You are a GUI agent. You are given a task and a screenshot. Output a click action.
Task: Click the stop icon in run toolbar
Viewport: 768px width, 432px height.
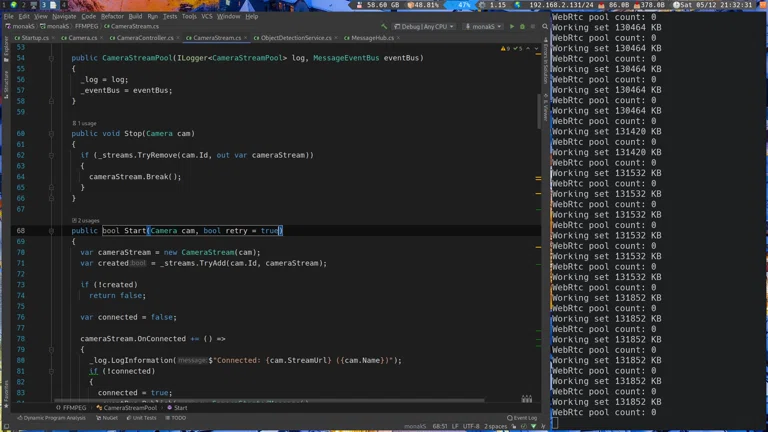point(532,26)
